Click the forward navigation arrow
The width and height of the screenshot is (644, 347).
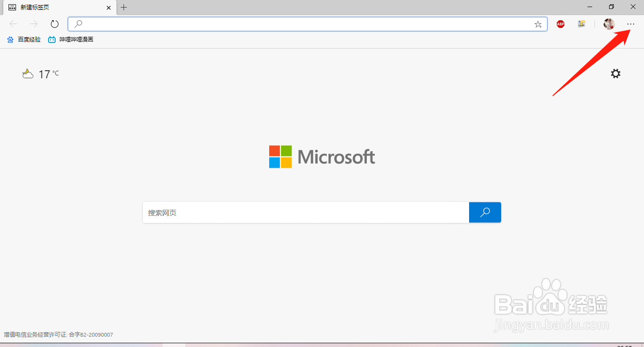pos(34,24)
